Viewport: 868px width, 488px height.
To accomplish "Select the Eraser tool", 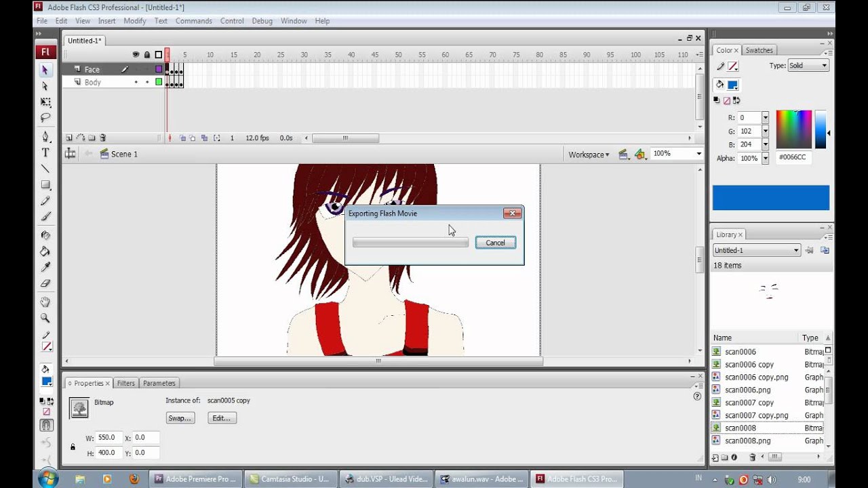I will coord(45,283).
